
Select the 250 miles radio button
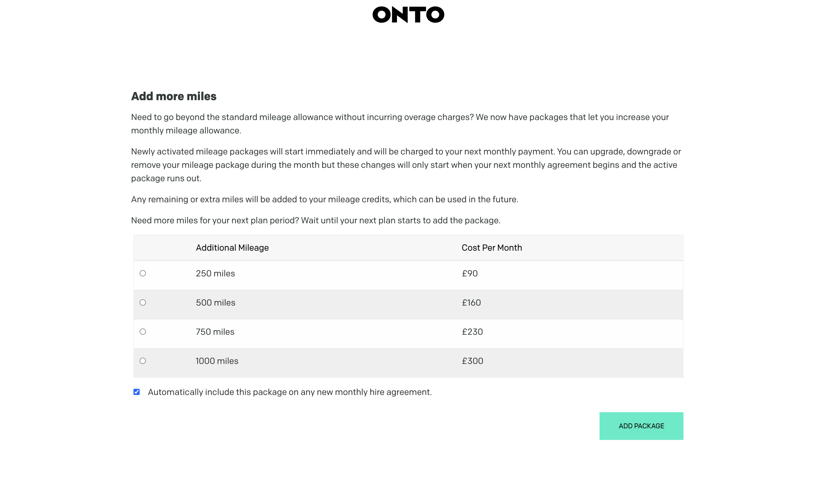tap(143, 273)
